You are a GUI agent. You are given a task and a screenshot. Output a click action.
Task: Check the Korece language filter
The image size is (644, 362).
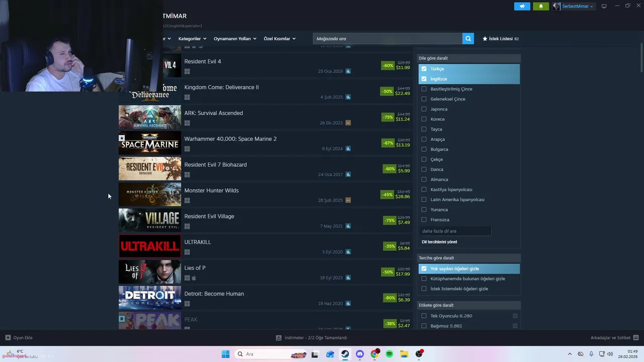pyautogui.click(x=424, y=119)
